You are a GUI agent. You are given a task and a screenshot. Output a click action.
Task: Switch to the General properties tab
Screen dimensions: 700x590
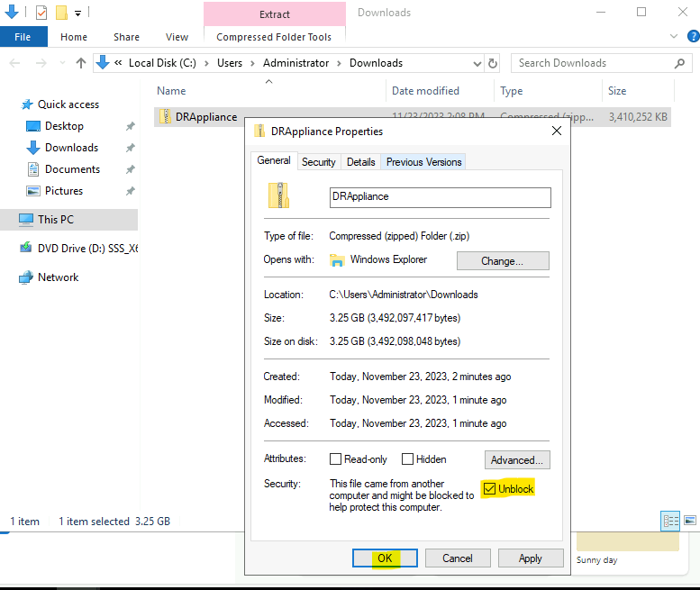point(274,160)
